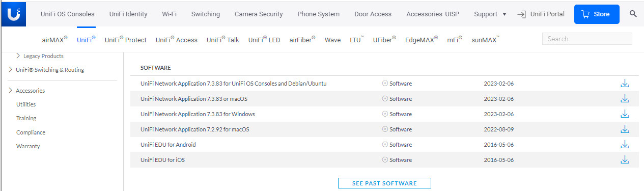This screenshot has width=644, height=191.
Task: Open the Store button
Action: click(x=597, y=14)
